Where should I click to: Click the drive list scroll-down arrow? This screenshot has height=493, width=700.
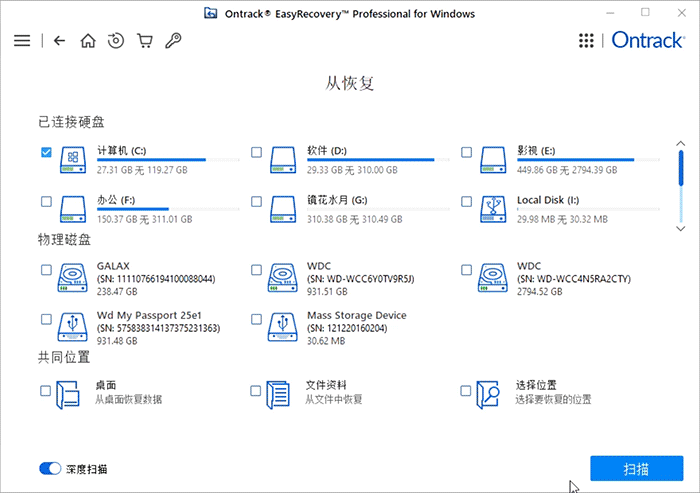point(680,229)
